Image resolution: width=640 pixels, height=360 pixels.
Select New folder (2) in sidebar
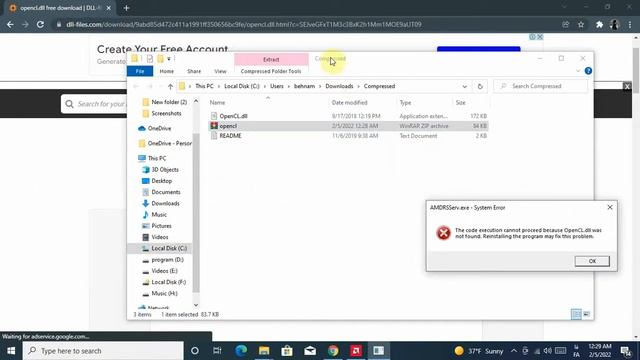coord(164,102)
